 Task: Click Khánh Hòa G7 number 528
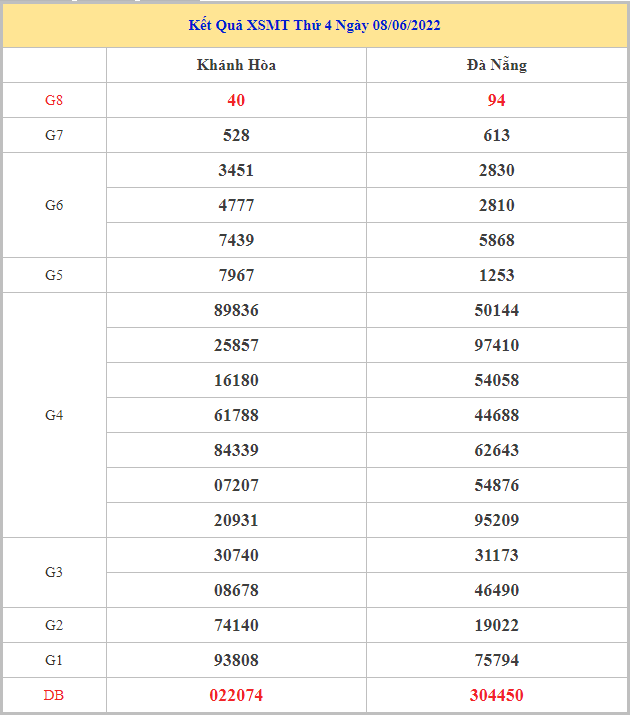(x=236, y=135)
